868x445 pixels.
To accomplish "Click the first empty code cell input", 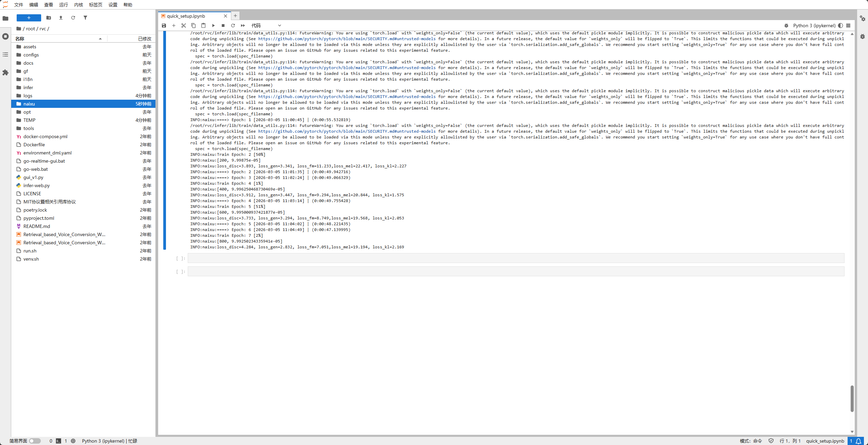I will click(x=516, y=258).
